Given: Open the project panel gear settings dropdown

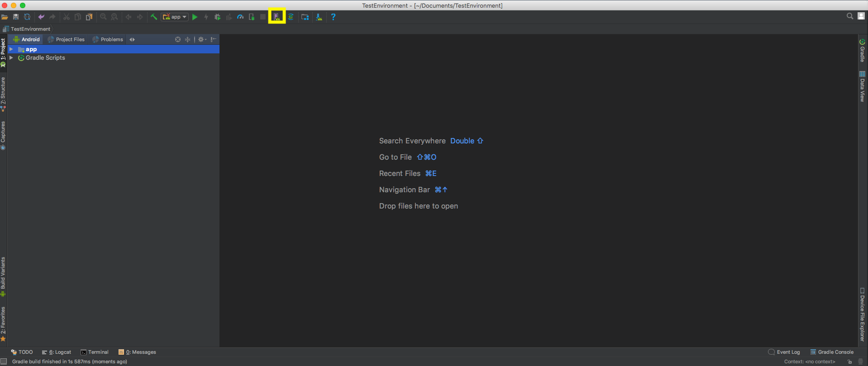Looking at the screenshot, I should (202, 39).
